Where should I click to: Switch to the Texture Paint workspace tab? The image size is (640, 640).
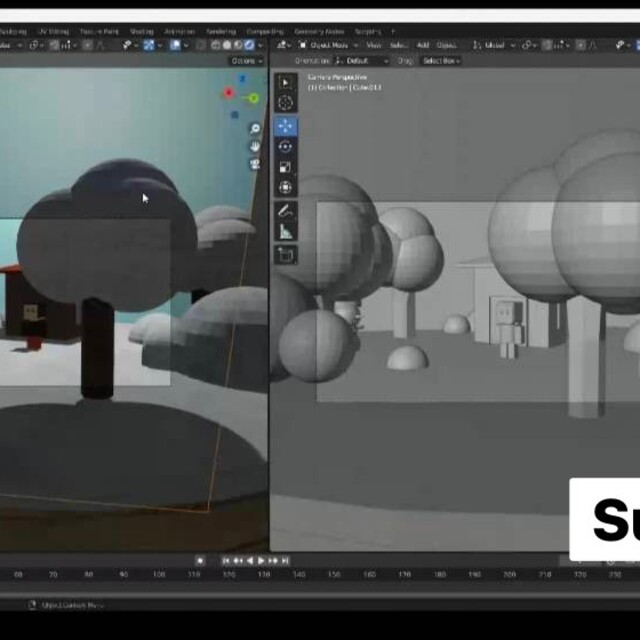click(99, 31)
